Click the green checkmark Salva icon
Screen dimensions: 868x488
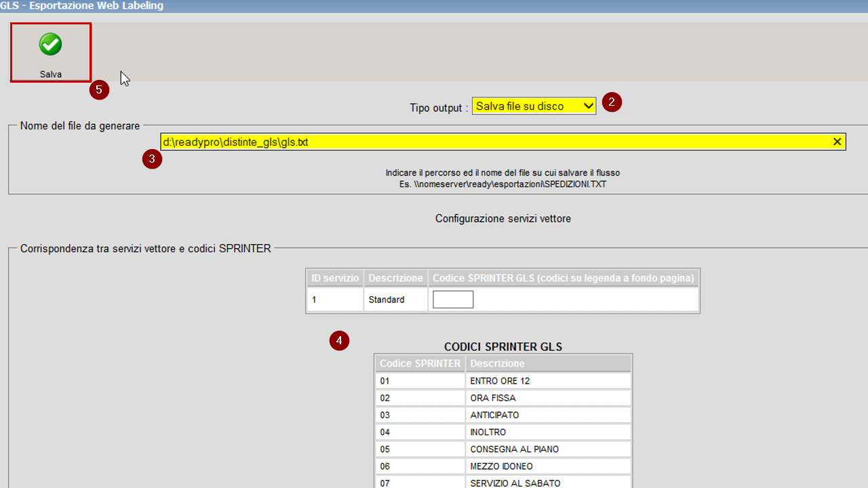pyautogui.click(x=50, y=45)
